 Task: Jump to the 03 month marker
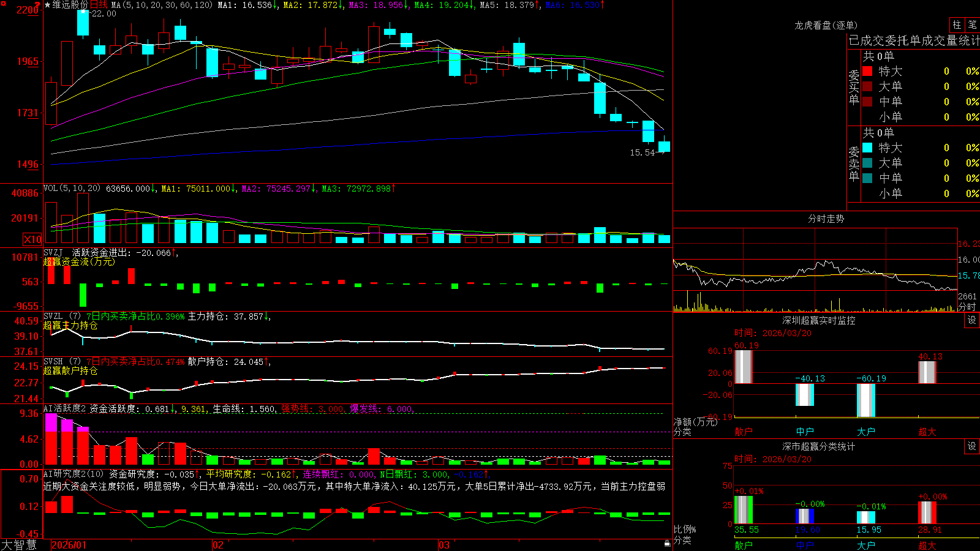point(444,545)
